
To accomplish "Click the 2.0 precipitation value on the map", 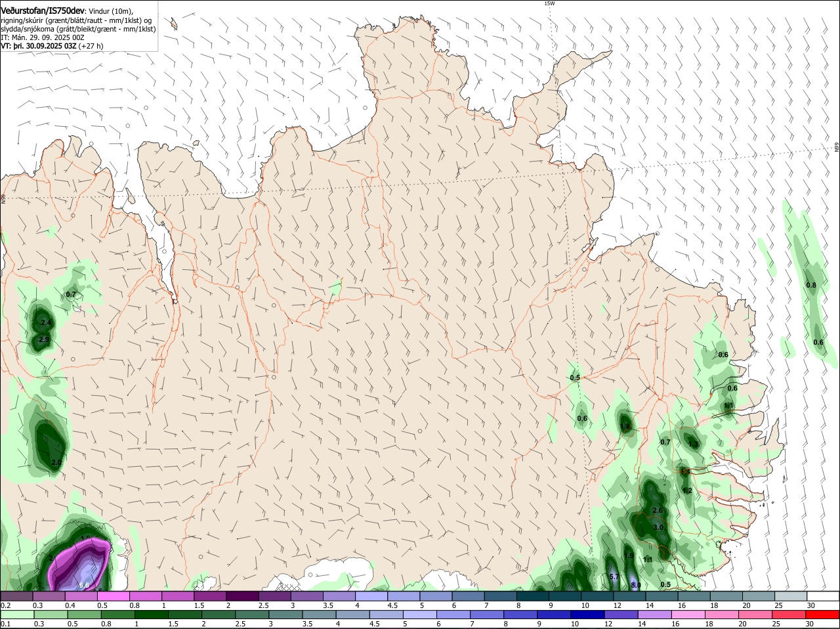I will tap(56, 463).
